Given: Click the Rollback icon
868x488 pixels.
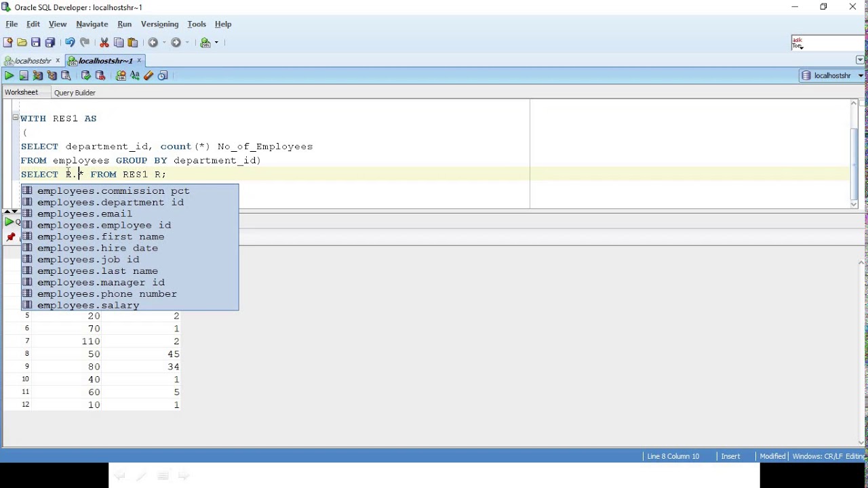Looking at the screenshot, I should [x=100, y=76].
